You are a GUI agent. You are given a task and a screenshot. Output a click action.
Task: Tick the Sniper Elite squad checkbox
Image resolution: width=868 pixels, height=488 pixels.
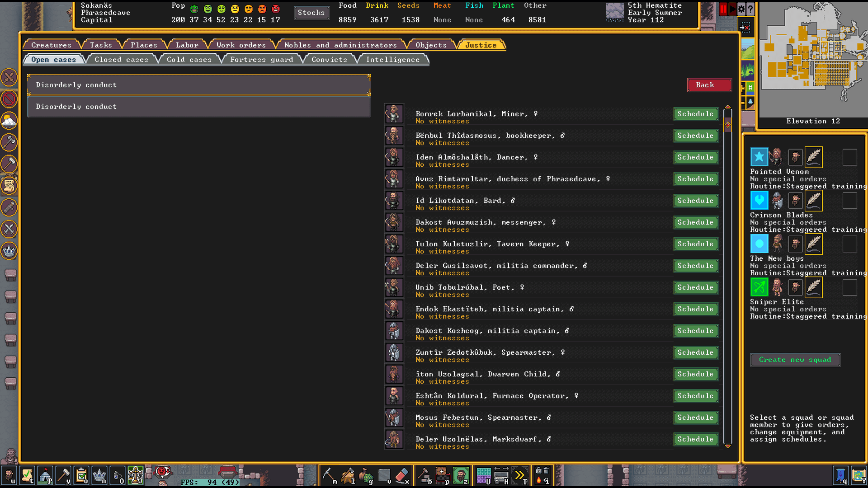pyautogui.click(x=849, y=287)
